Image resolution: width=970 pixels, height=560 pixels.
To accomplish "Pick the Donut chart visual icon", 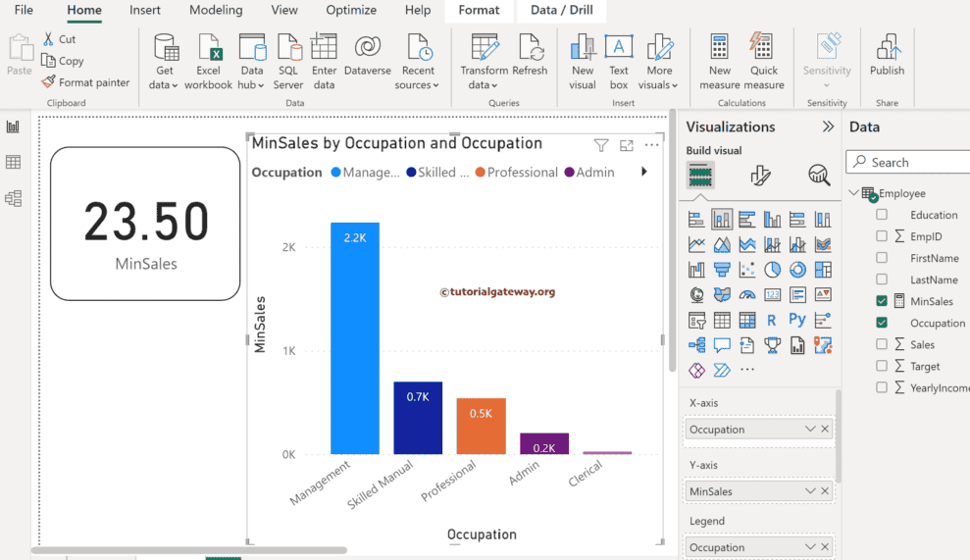I will pos(797,270).
